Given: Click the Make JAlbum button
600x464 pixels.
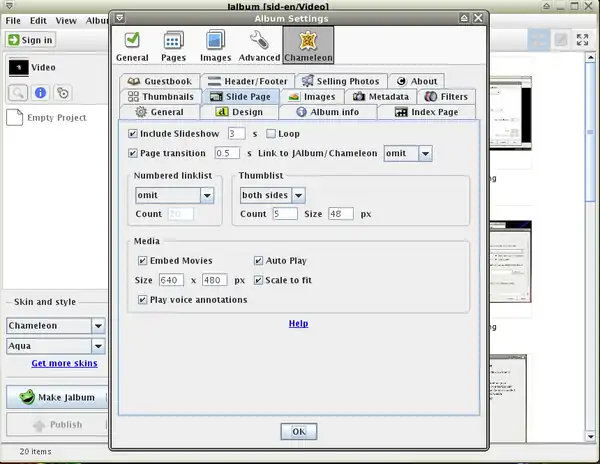Looking at the screenshot, I should coord(57,397).
